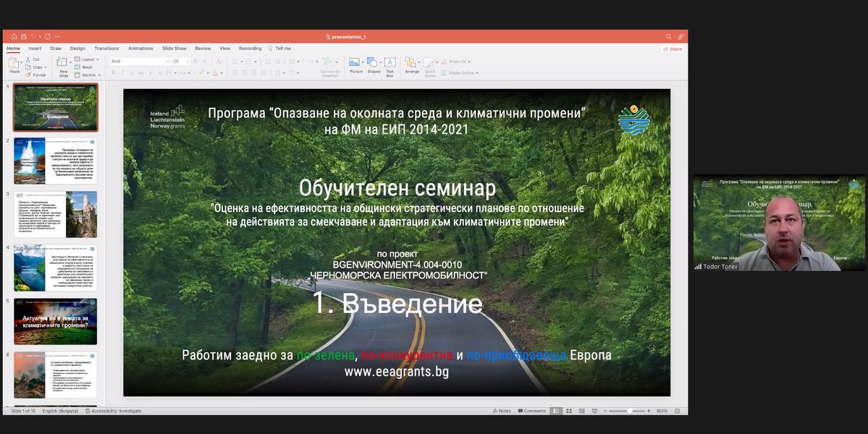Open the Design tab

pos(77,48)
